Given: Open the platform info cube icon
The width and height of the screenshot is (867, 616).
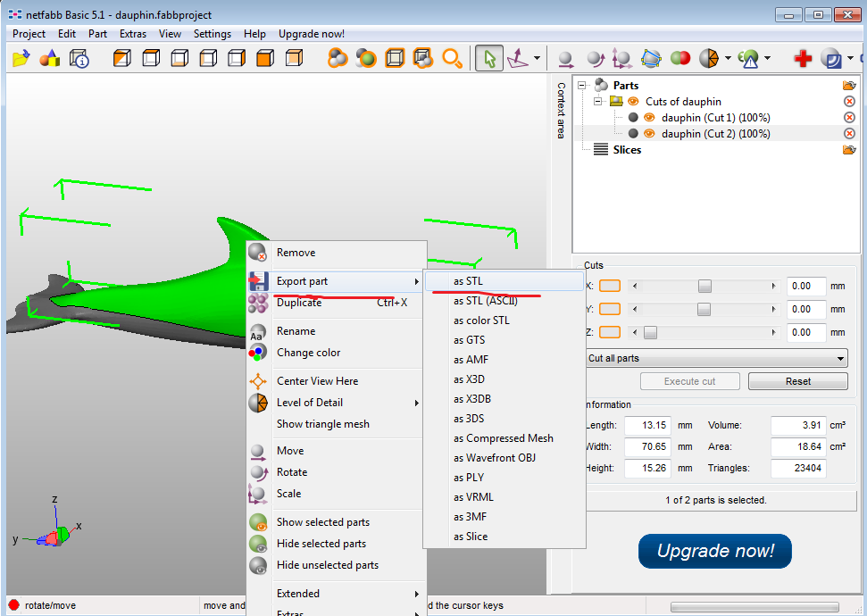Looking at the screenshot, I should (x=79, y=58).
